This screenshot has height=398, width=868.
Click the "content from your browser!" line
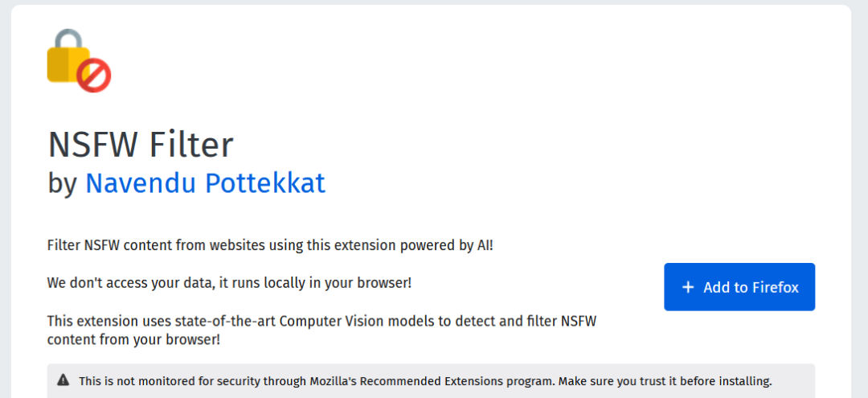point(134,339)
